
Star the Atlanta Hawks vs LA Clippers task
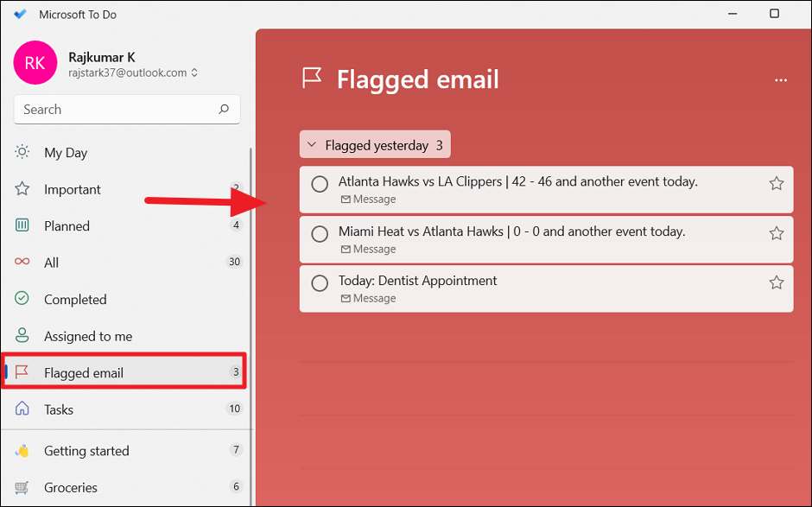(777, 183)
